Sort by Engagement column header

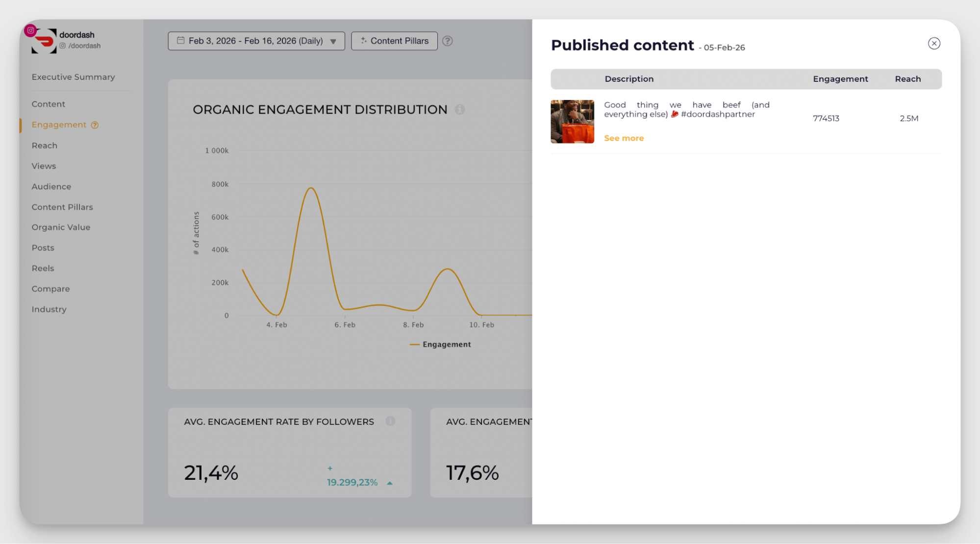840,79
